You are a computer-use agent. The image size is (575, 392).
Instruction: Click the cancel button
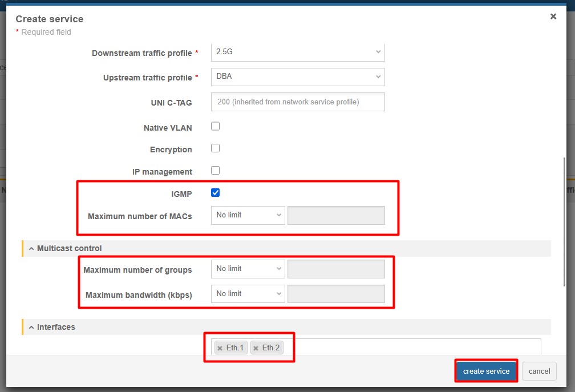(x=539, y=371)
